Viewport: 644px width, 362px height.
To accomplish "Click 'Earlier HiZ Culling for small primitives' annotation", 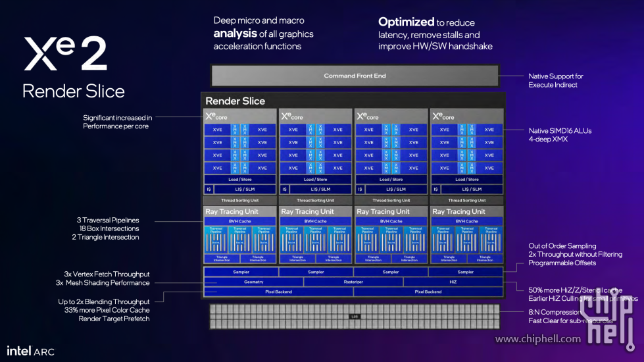I will tap(583, 298).
